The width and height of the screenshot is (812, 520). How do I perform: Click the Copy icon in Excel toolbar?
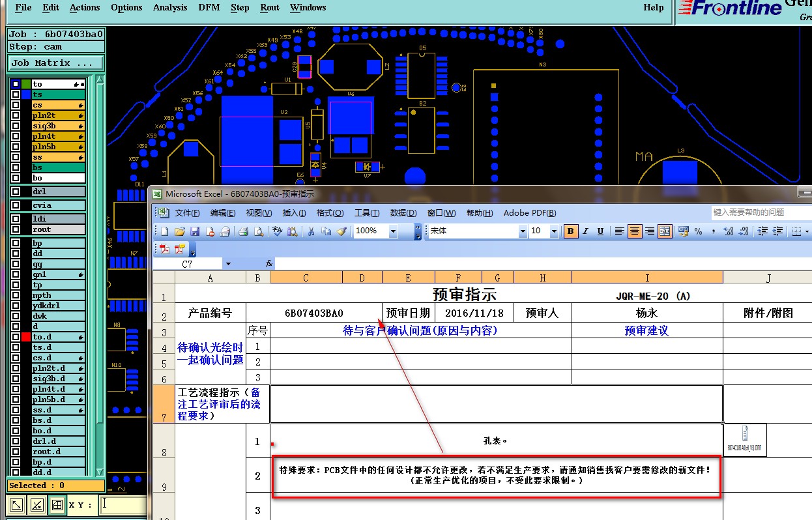pyautogui.click(x=326, y=231)
